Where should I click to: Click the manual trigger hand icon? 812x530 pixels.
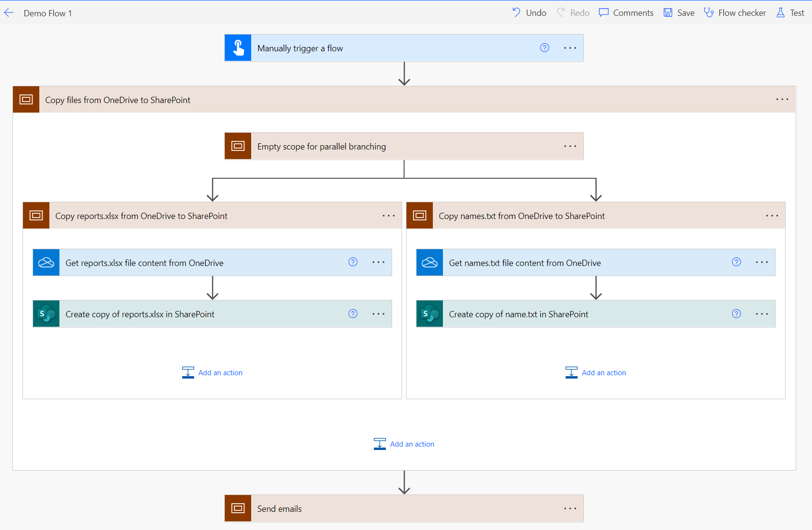[x=238, y=48]
